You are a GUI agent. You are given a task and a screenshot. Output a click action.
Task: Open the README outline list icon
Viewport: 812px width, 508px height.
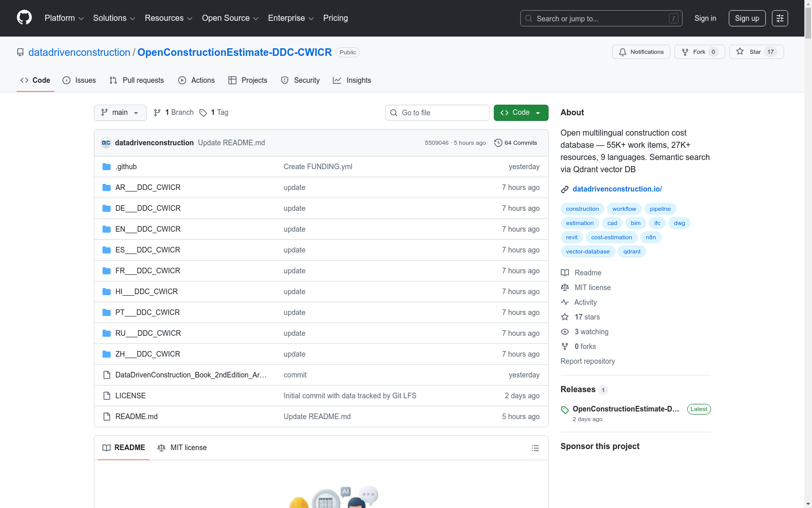coord(535,448)
